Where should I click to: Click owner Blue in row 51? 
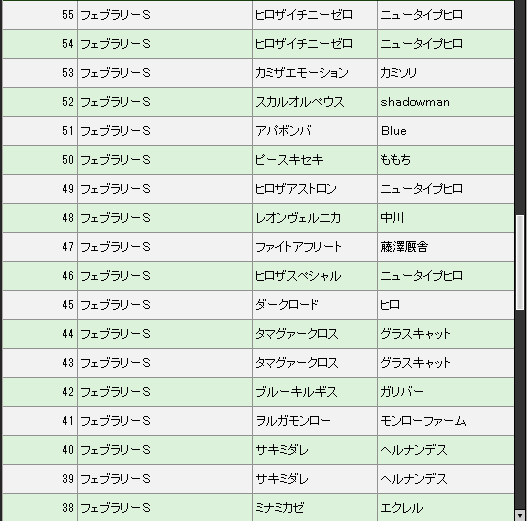pyautogui.click(x=394, y=131)
